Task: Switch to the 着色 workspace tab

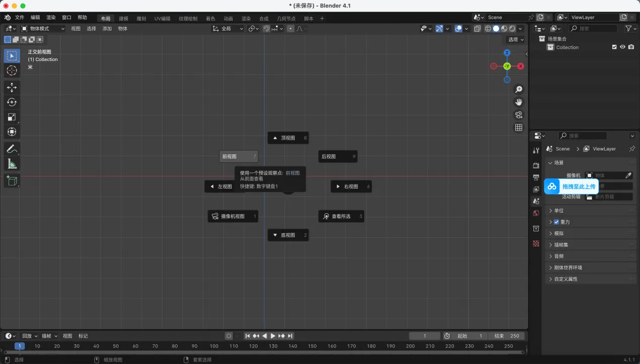Action: (210, 19)
